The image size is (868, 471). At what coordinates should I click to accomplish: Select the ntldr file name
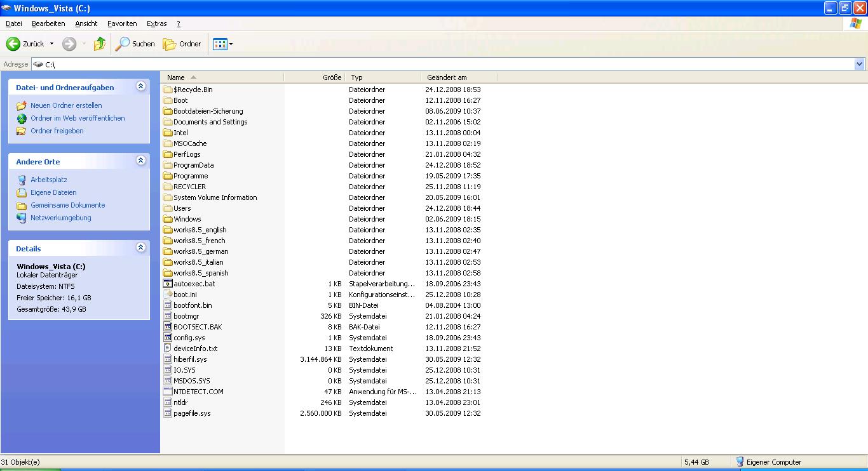coord(180,402)
